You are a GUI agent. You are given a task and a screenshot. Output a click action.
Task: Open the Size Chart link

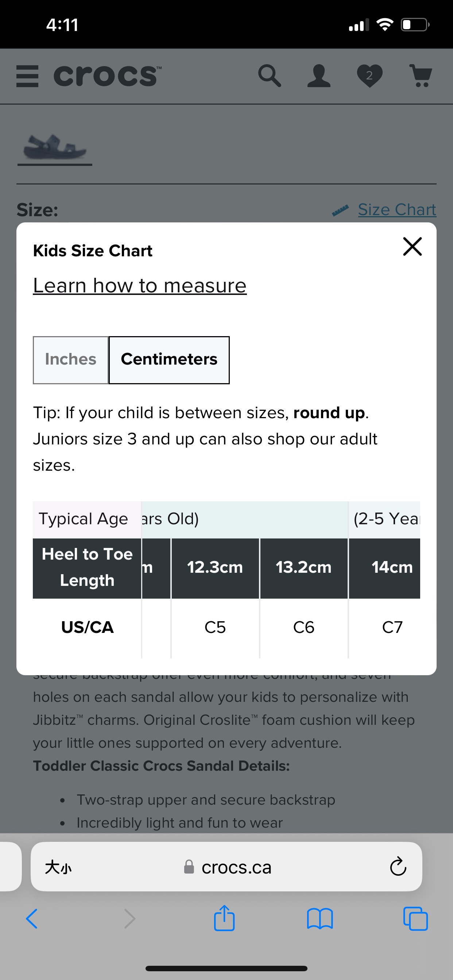397,210
